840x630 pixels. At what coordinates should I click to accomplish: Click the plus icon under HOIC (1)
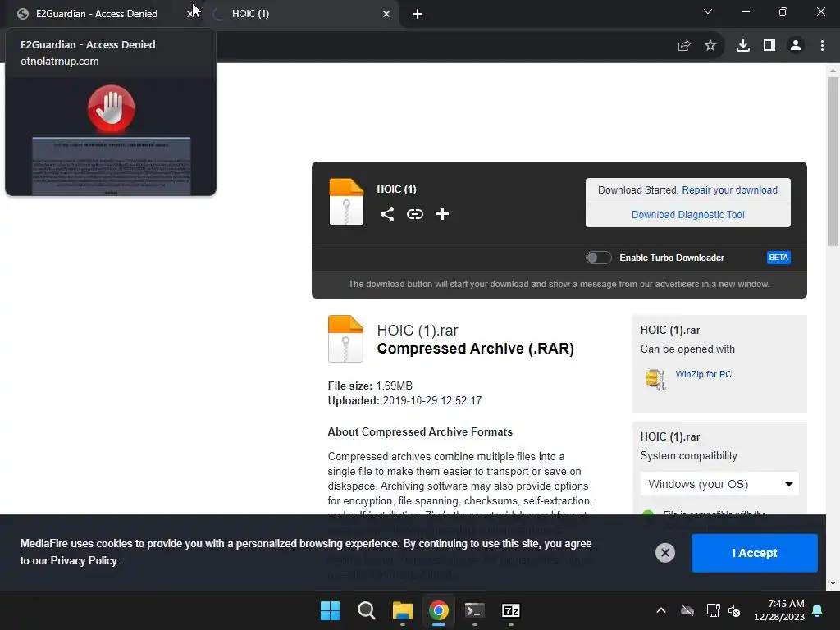tap(442, 214)
